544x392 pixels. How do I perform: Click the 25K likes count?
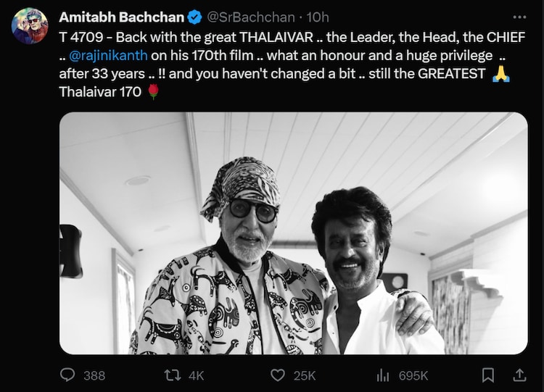pos(304,375)
